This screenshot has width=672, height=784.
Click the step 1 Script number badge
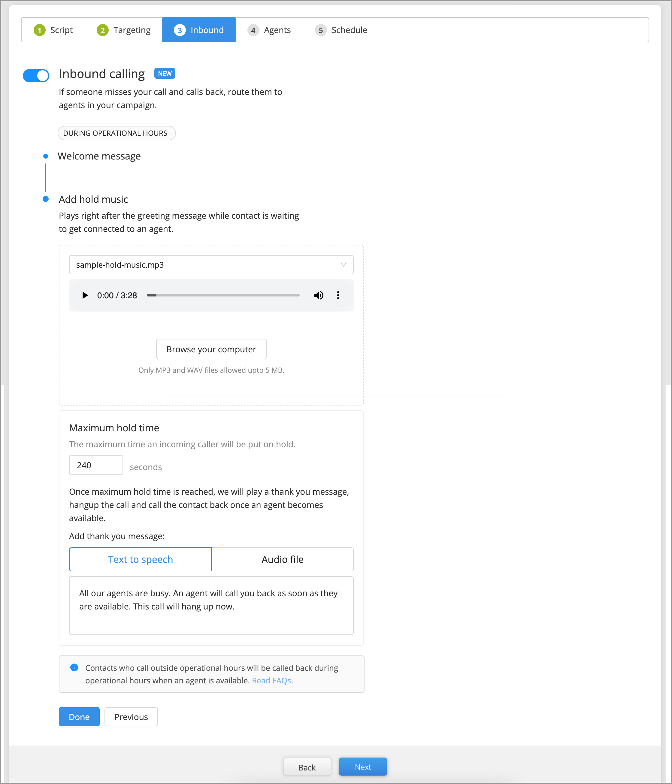(x=39, y=30)
